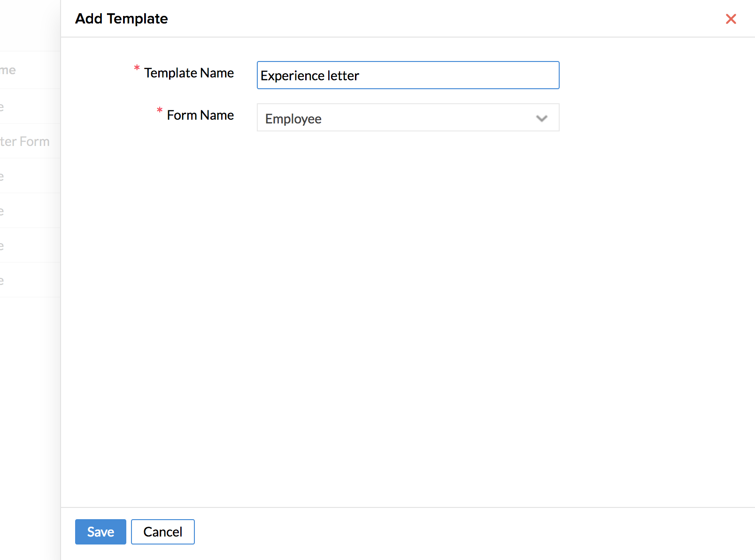The width and height of the screenshot is (755, 560).
Task: Place cursor on 'Experience letter' text
Action: point(310,76)
